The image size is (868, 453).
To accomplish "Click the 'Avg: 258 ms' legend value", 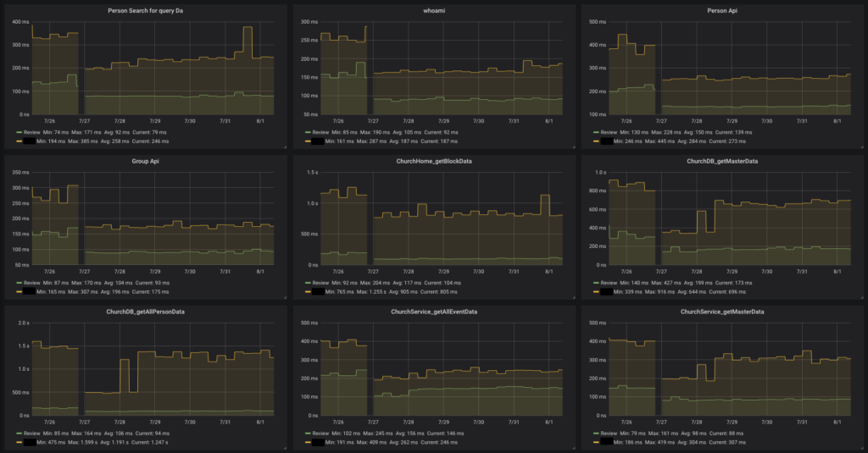I will tap(114, 141).
